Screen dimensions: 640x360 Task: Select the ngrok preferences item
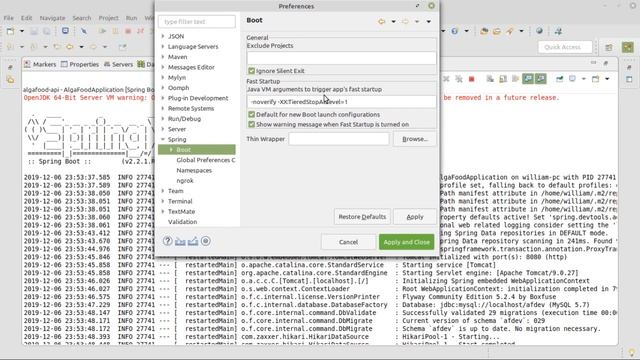(x=185, y=180)
